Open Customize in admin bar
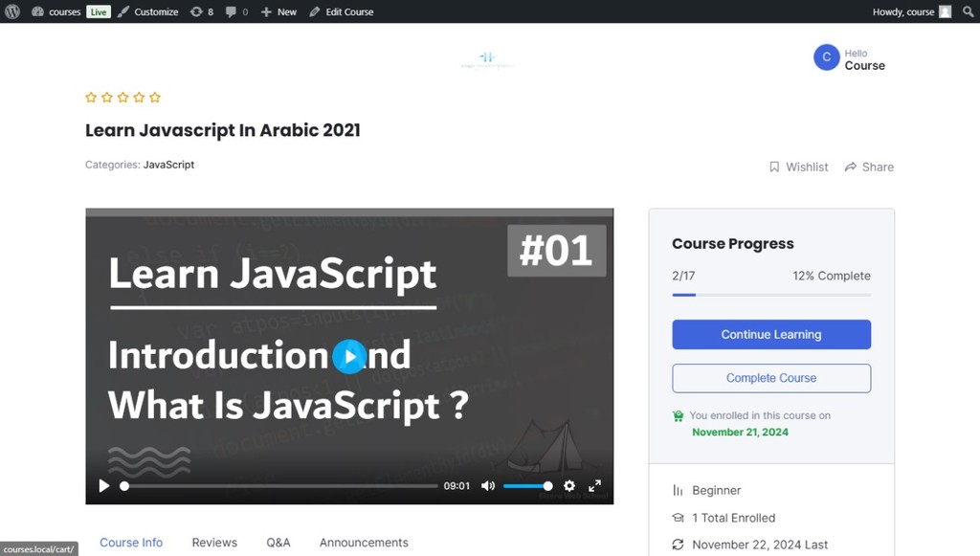The width and height of the screenshot is (980, 556). click(148, 11)
